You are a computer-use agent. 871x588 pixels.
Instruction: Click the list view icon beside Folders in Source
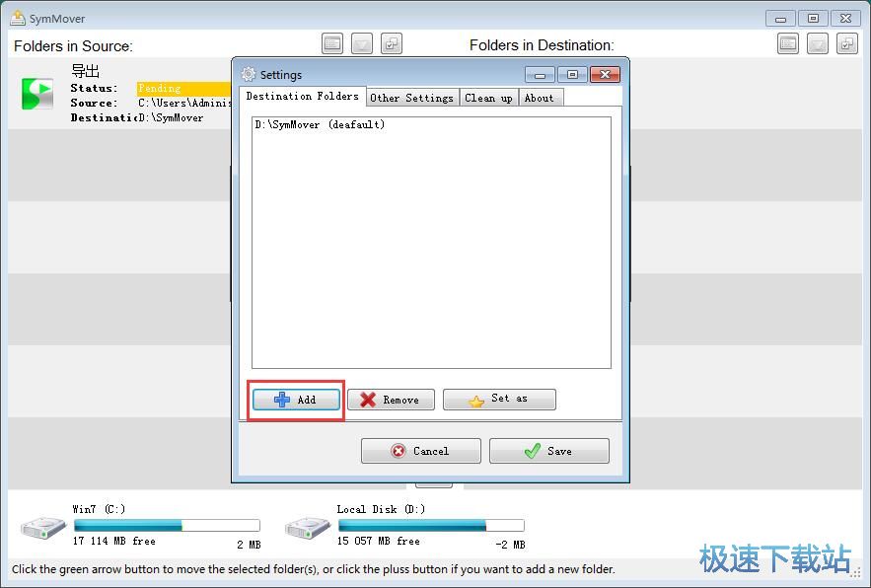(x=332, y=44)
